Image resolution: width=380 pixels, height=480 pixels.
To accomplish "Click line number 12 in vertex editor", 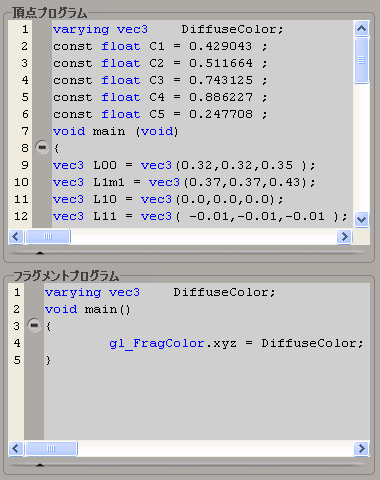I will [21, 216].
